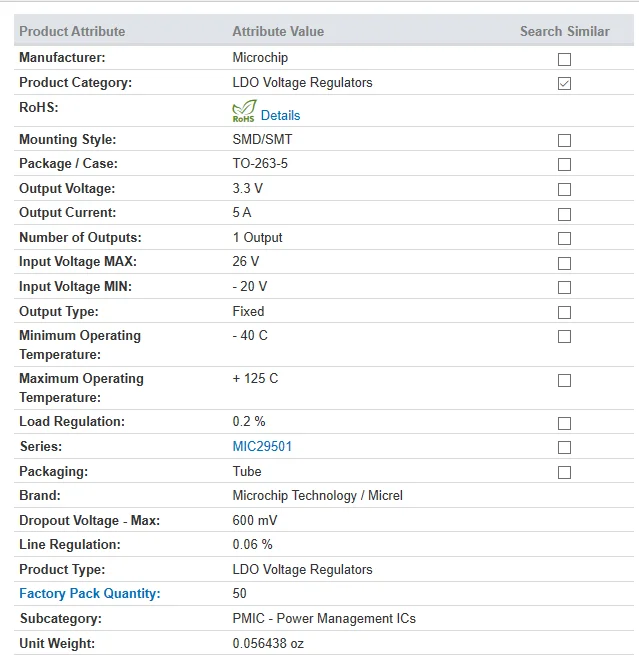Click the 5 A output current value
Image resolution: width=639 pixels, height=655 pixels.
coord(242,213)
